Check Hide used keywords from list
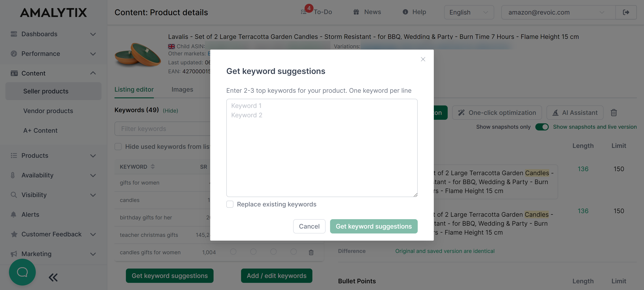The image size is (644, 290). [118, 146]
